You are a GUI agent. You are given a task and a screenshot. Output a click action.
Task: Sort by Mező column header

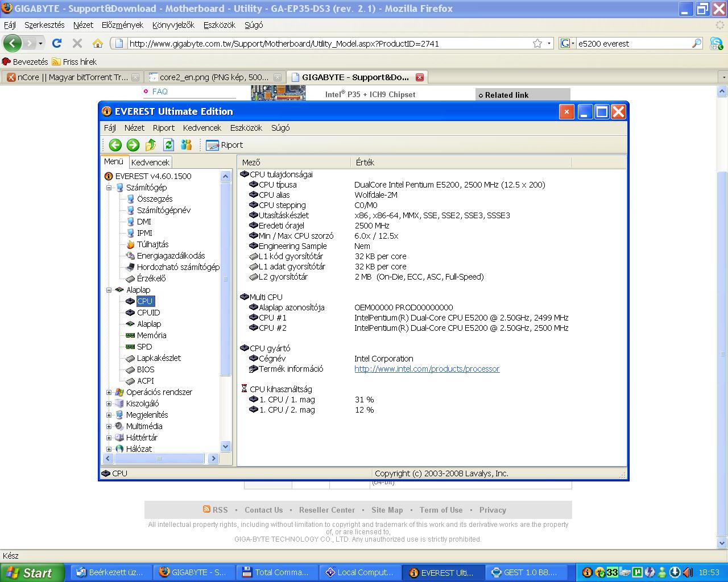[x=294, y=163]
